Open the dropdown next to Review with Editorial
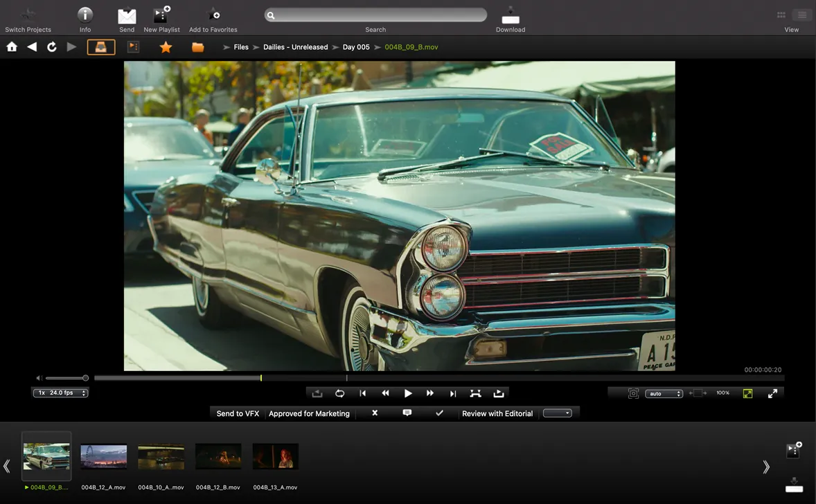Screen dimensions: 816x504 pos(559,413)
